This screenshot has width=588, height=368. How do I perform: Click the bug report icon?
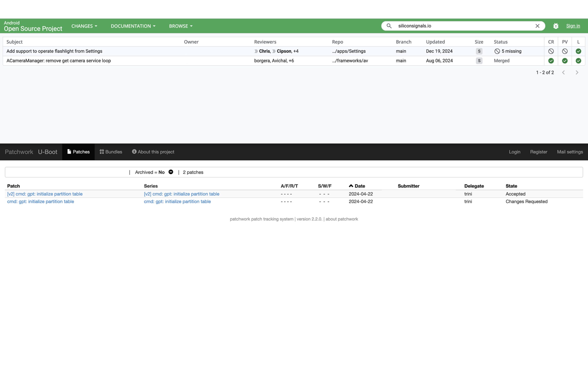coord(556,26)
